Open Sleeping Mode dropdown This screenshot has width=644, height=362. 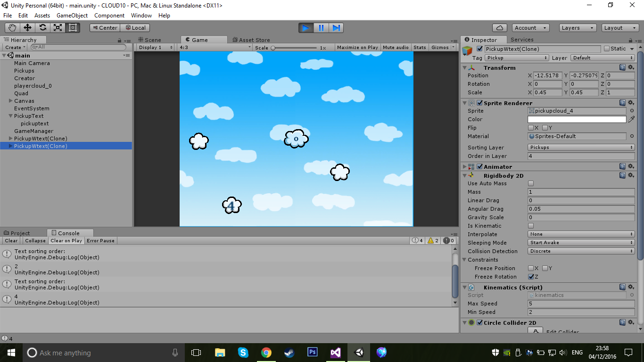(x=581, y=243)
